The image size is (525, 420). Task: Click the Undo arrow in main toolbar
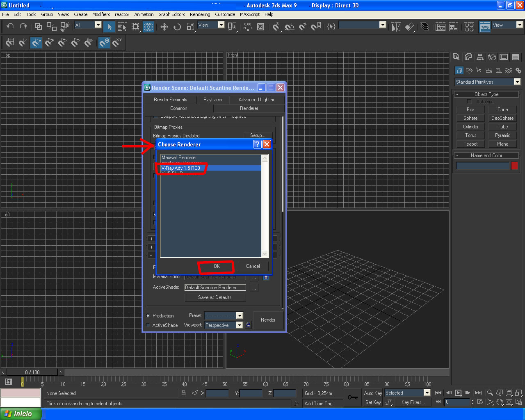10,27
